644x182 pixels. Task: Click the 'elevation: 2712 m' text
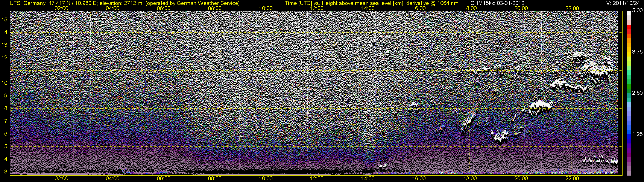121,3
